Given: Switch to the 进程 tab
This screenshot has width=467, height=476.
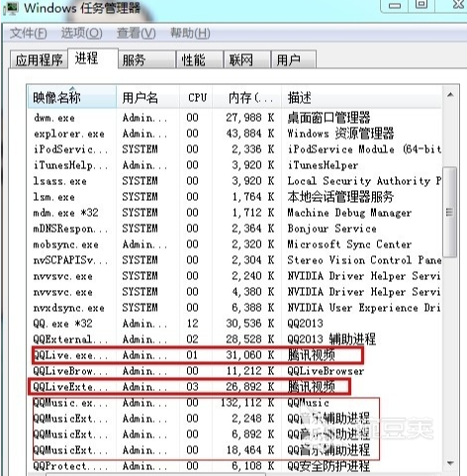Looking at the screenshot, I should (x=93, y=58).
